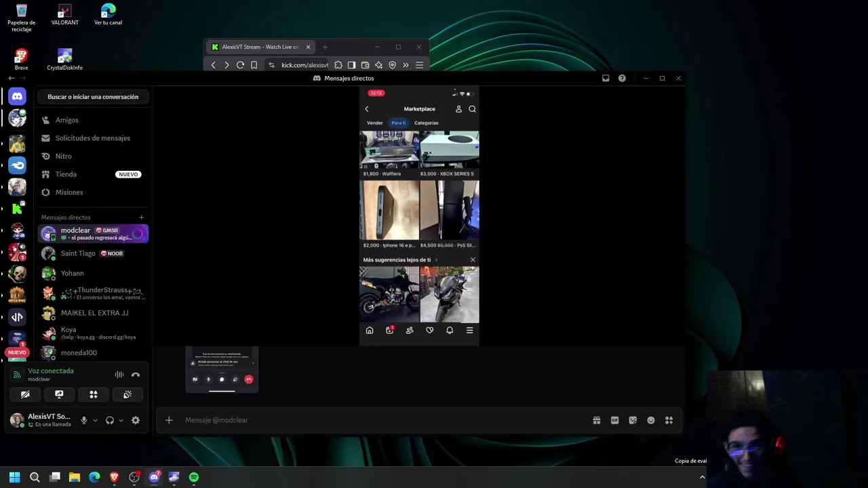Open Solicitudes de mensajes

coord(93,138)
